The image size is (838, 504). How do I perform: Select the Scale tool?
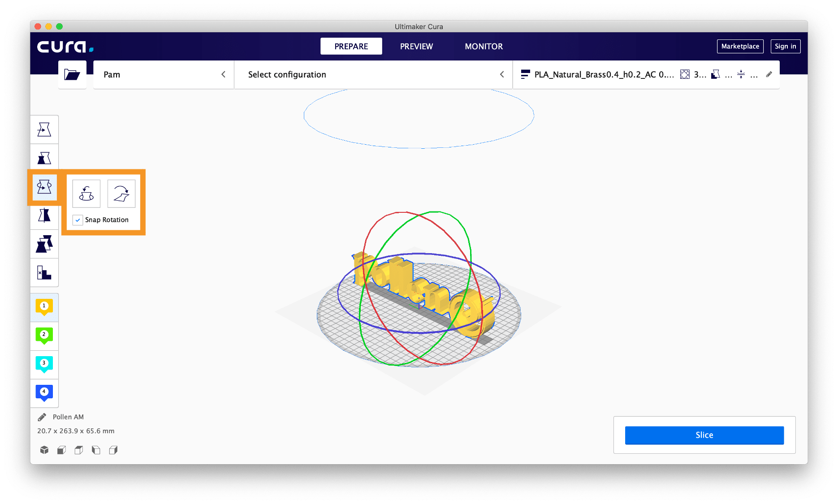[x=44, y=158]
